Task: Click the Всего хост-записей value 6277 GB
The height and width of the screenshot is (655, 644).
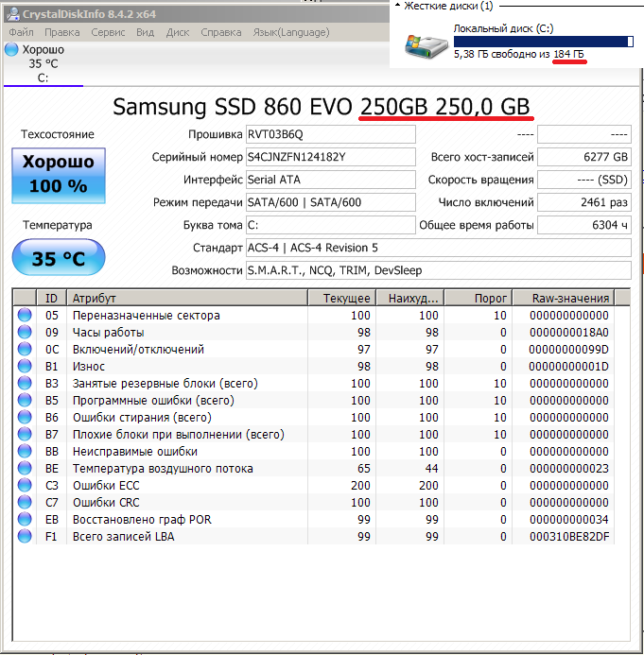Action: pyautogui.click(x=584, y=157)
